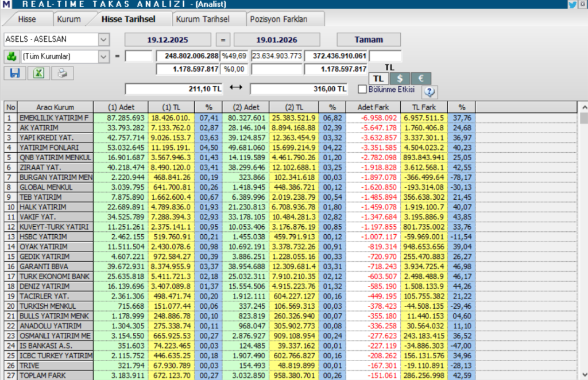Click the Tamam button
This screenshot has height=380, width=588.
pos(368,39)
